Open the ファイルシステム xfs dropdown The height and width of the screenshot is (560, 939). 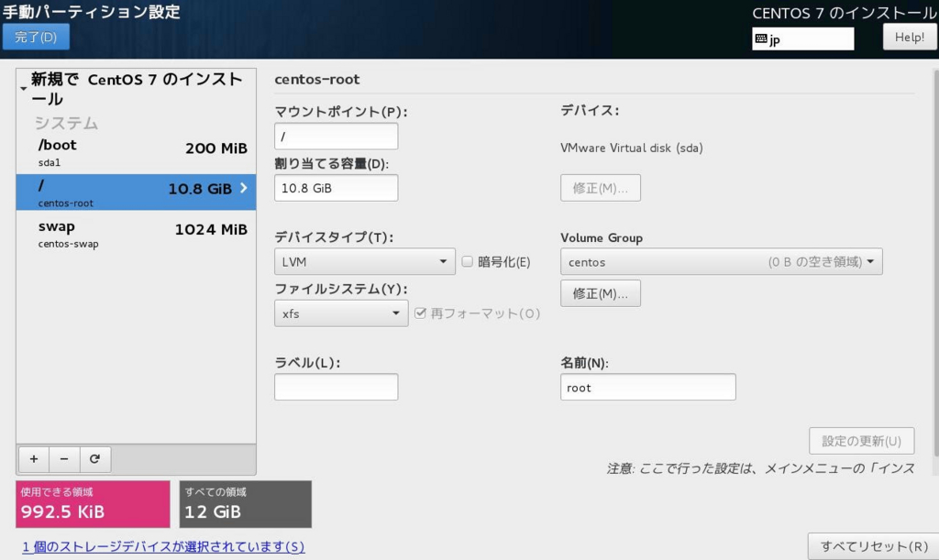tap(341, 313)
